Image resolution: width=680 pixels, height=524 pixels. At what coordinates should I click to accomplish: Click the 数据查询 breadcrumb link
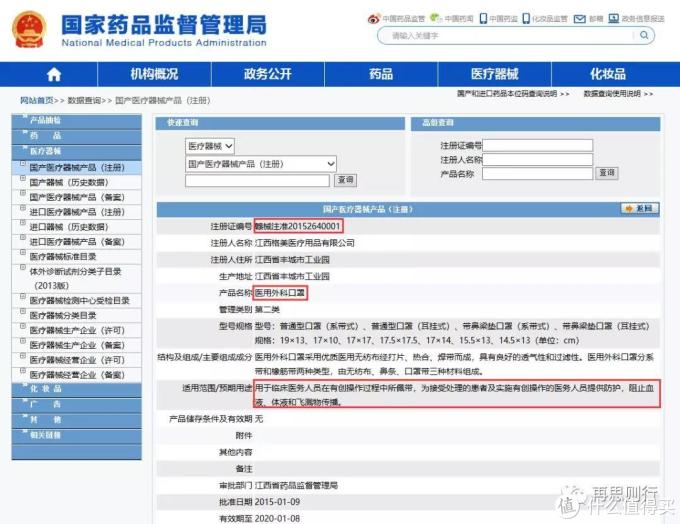point(84,100)
